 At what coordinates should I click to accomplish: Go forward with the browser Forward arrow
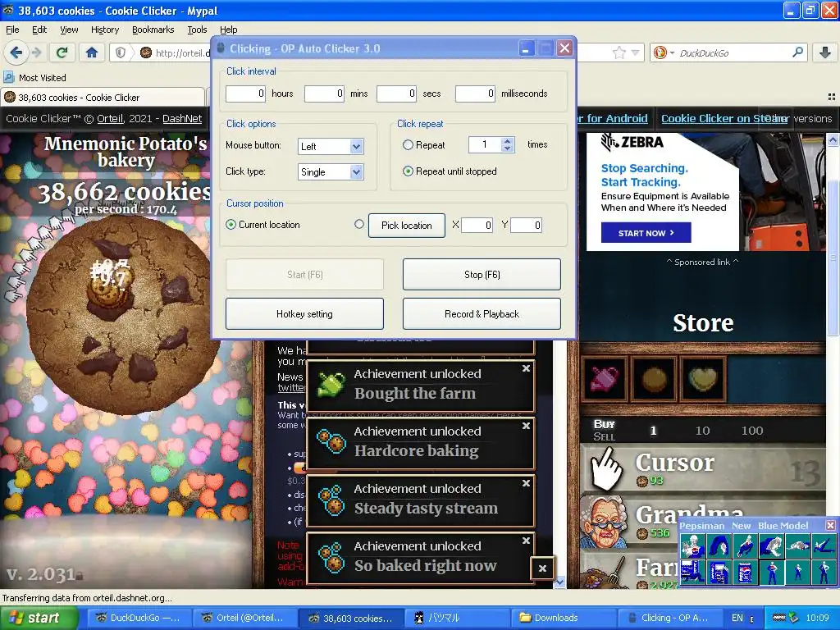click(x=36, y=52)
